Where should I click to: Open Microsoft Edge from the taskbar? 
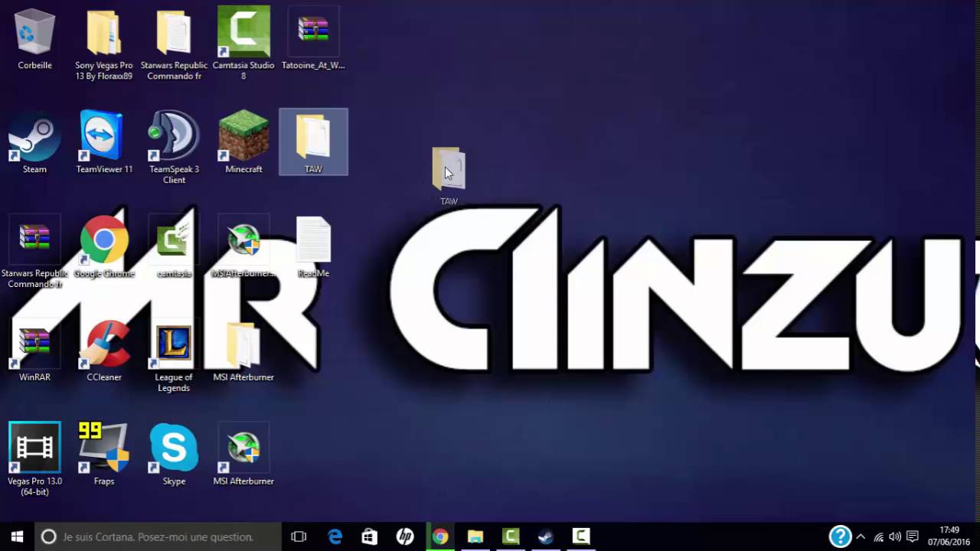(335, 536)
